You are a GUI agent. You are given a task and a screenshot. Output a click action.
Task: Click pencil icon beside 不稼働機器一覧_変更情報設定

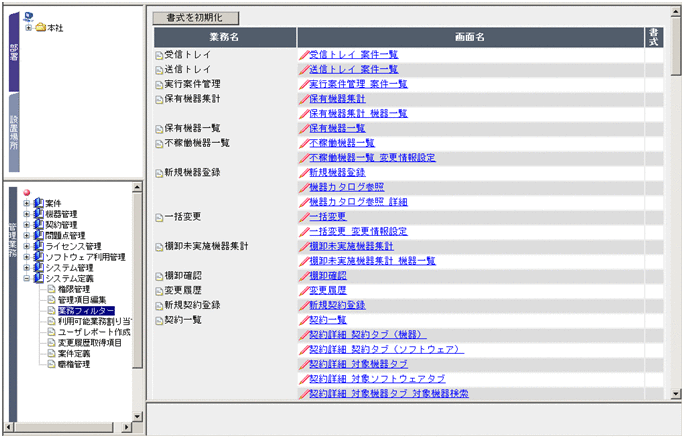304,158
